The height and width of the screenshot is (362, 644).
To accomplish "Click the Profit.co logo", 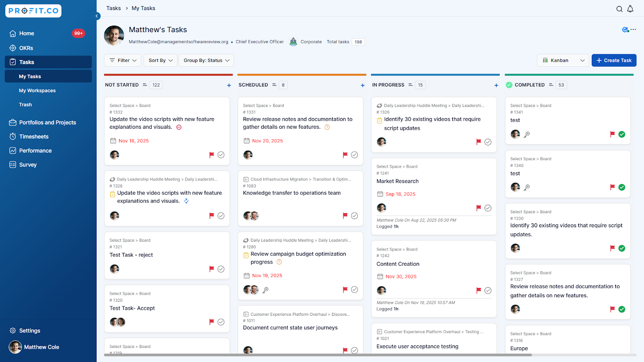I will [33, 11].
